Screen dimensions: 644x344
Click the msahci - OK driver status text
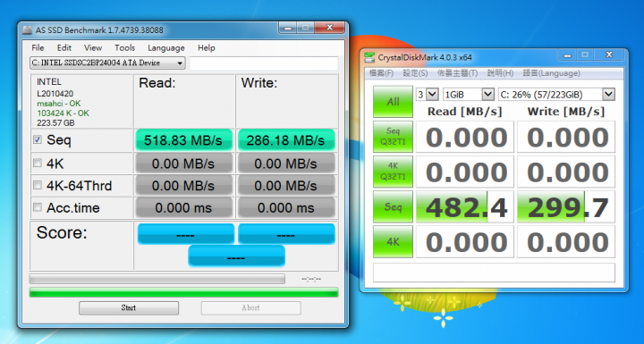[59, 104]
